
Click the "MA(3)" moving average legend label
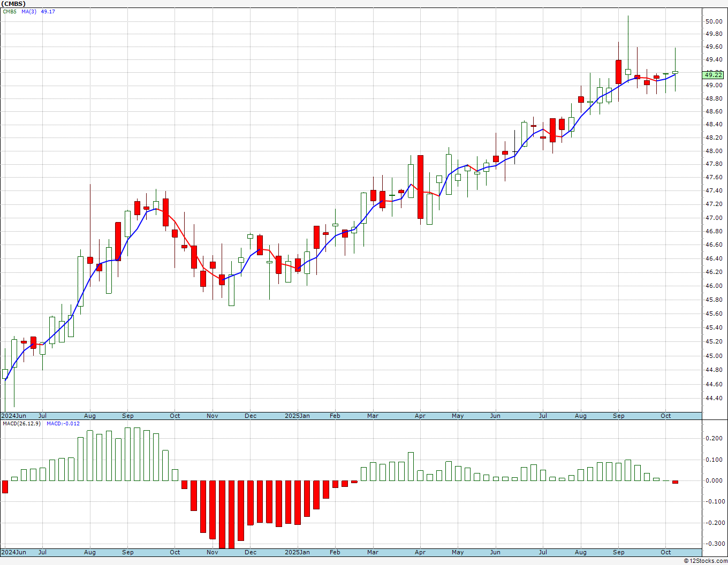tap(29, 12)
